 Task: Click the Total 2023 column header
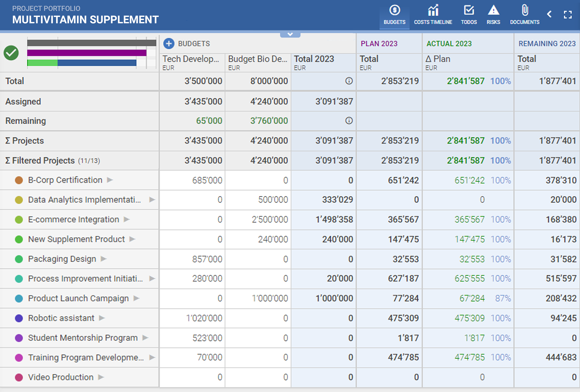click(323, 63)
